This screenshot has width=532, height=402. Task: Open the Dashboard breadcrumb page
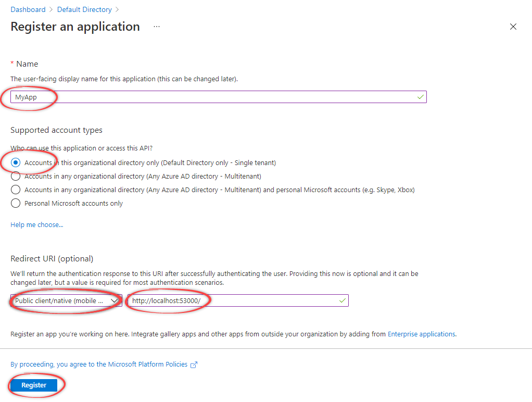pyautogui.click(x=28, y=9)
